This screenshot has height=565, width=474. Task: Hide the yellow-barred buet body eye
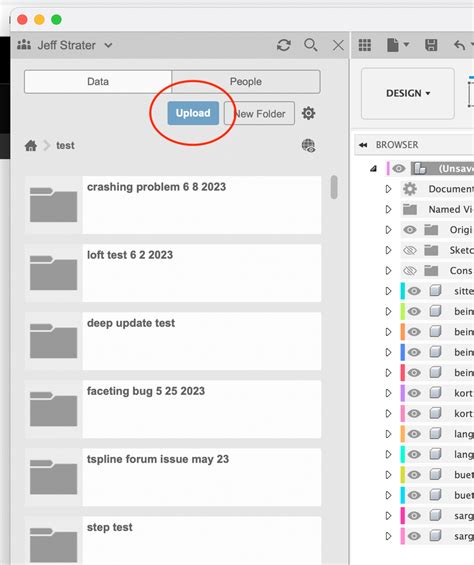click(414, 475)
